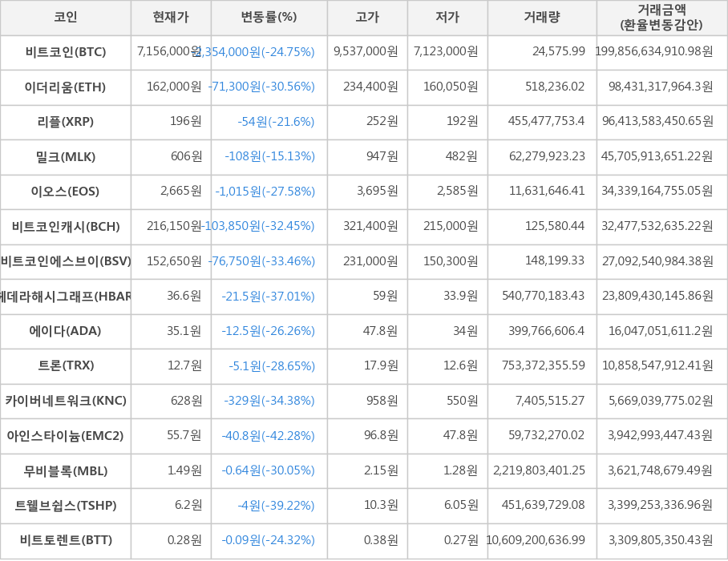Screen dimensions: 728x561
Task: Select the 고가 column header
Action: (367, 18)
